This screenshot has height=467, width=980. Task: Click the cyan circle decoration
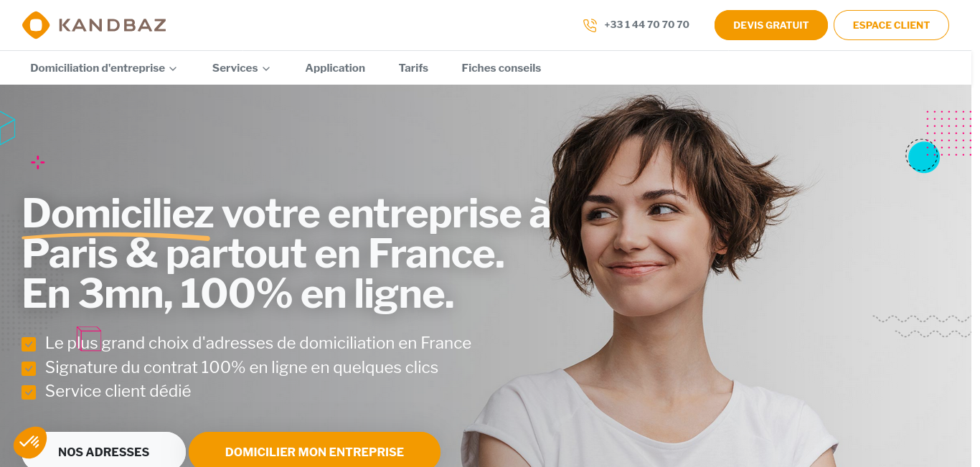pyautogui.click(x=923, y=156)
